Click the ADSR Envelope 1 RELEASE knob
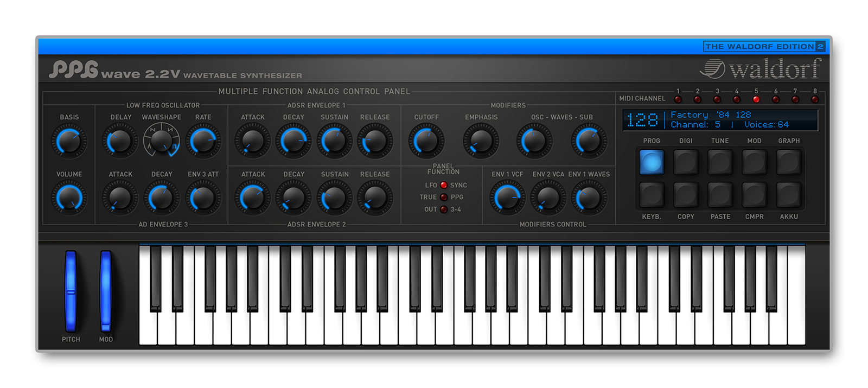The width and height of the screenshot is (868, 388). (375, 141)
